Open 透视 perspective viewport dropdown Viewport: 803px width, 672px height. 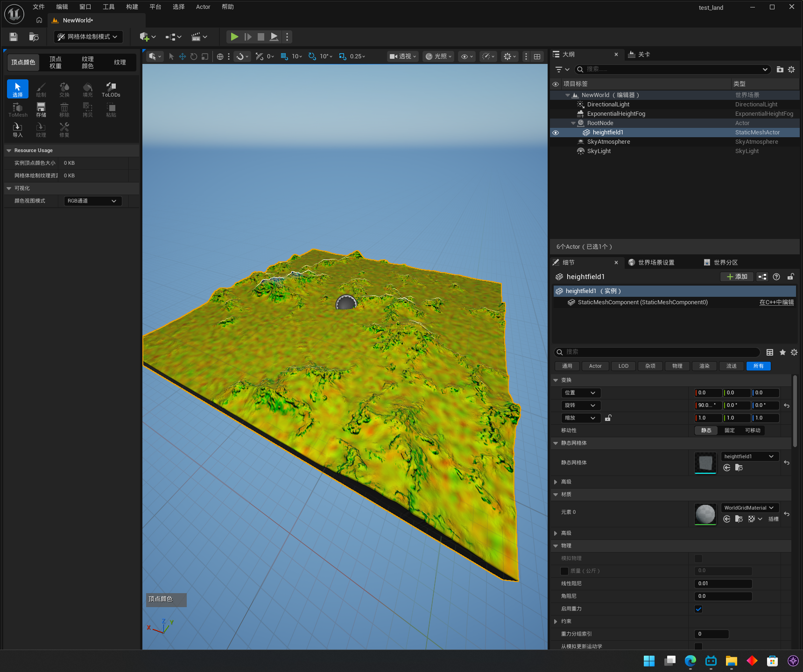(x=403, y=56)
